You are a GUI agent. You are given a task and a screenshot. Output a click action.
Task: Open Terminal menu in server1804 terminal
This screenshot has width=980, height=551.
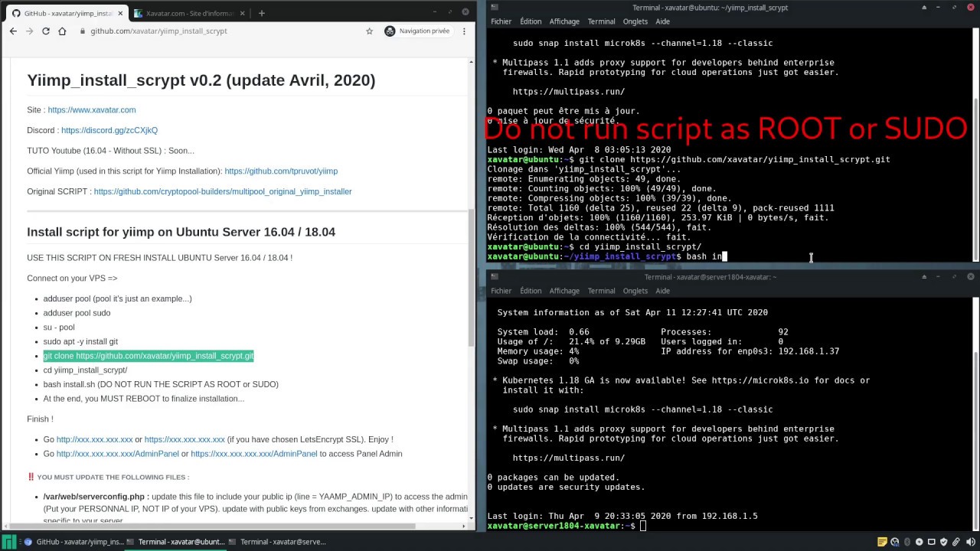tap(601, 291)
